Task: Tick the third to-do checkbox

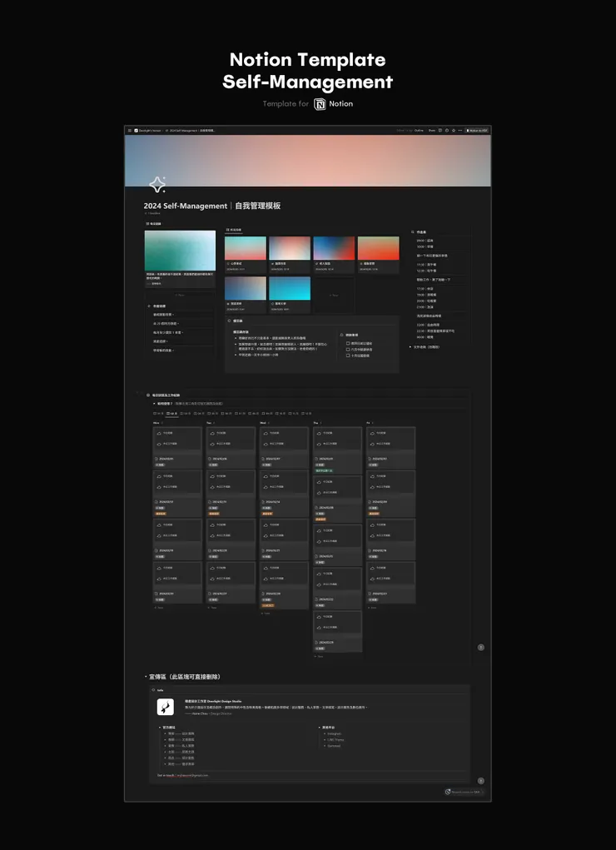Action: pos(348,355)
